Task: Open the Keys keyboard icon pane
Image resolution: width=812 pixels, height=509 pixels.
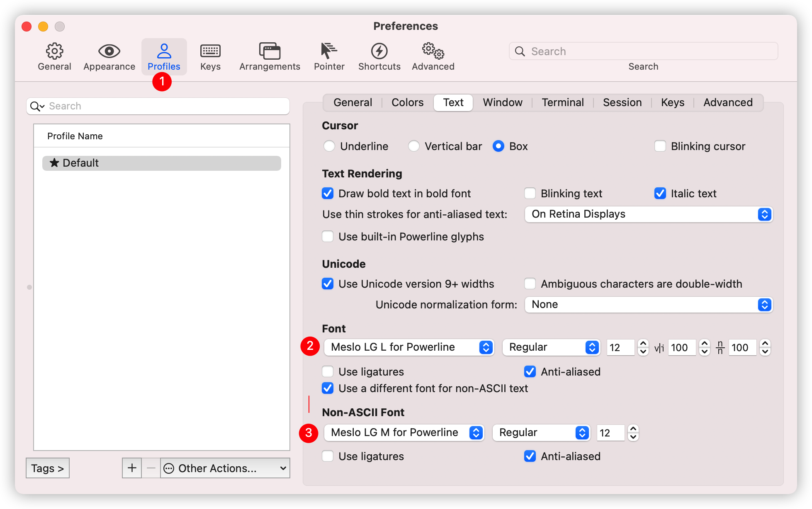Action: point(210,51)
